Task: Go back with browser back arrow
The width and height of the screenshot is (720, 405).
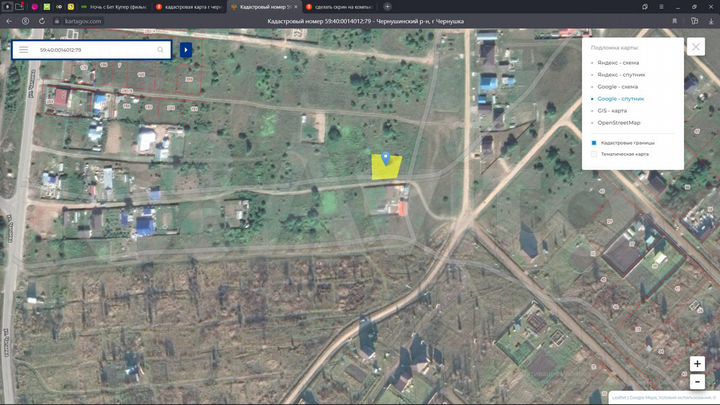Action: [x=9, y=21]
